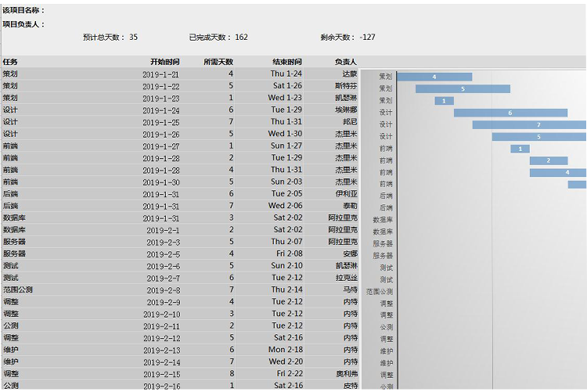The width and height of the screenshot is (587, 392).
Task: Click the start date cell 2019-2-14
Action: (163, 362)
